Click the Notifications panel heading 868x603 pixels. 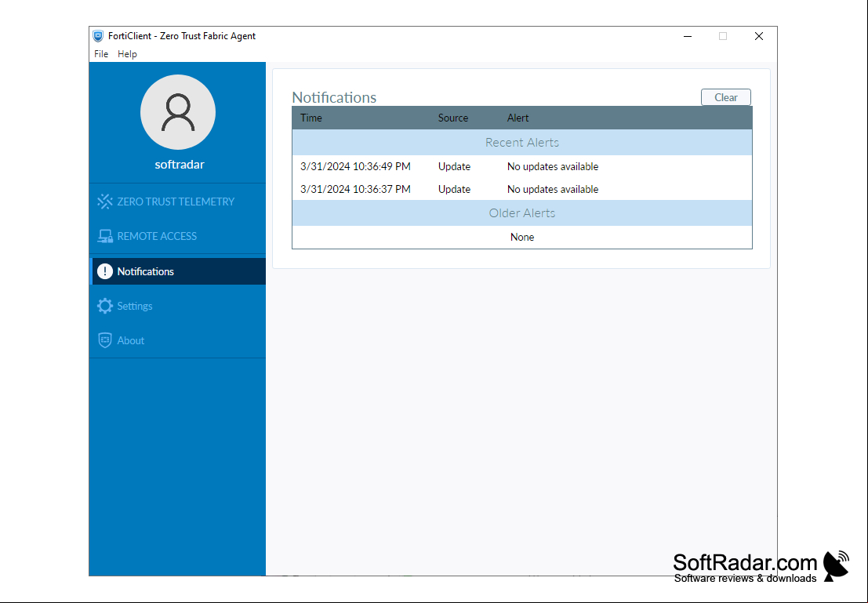tap(334, 97)
